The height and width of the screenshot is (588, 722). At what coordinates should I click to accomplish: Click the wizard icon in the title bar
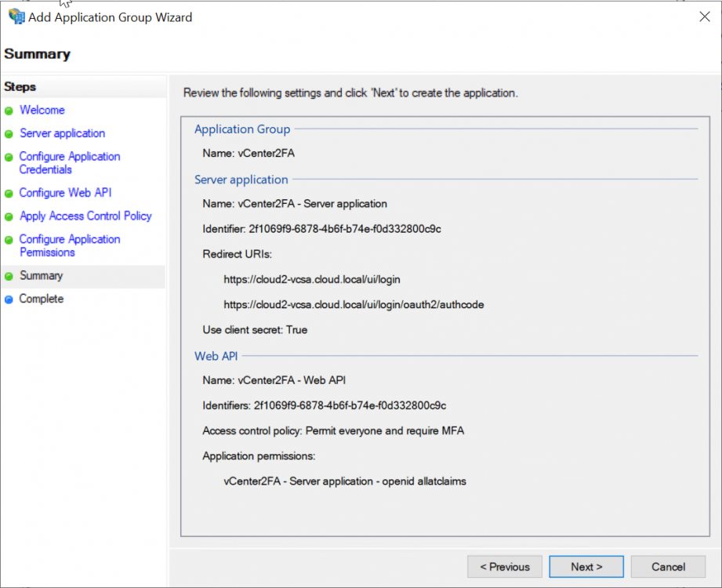click(16, 16)
